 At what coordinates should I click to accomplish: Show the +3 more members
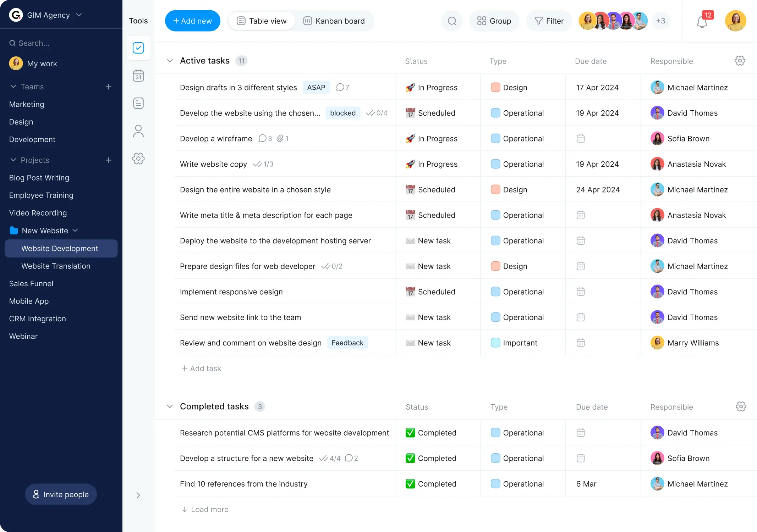point(660,21)
